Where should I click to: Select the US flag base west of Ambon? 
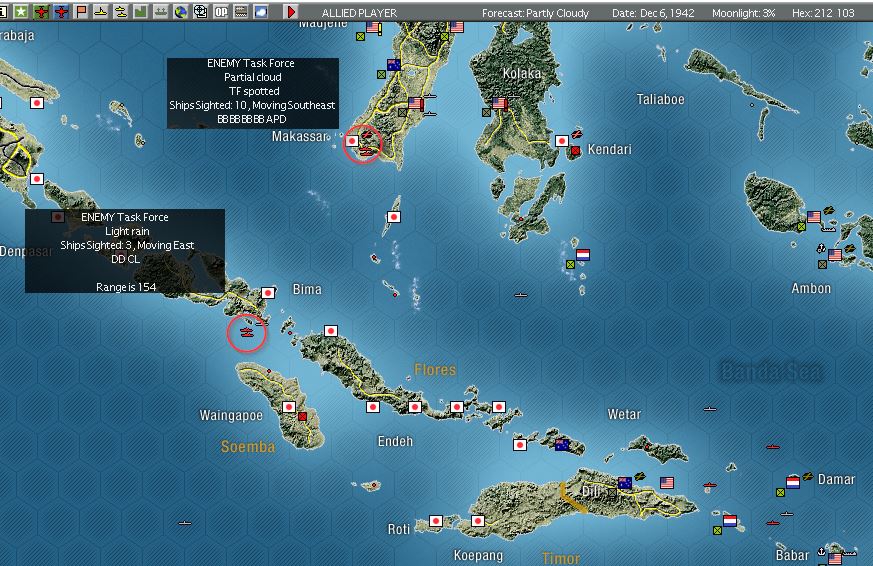point(814,216)
